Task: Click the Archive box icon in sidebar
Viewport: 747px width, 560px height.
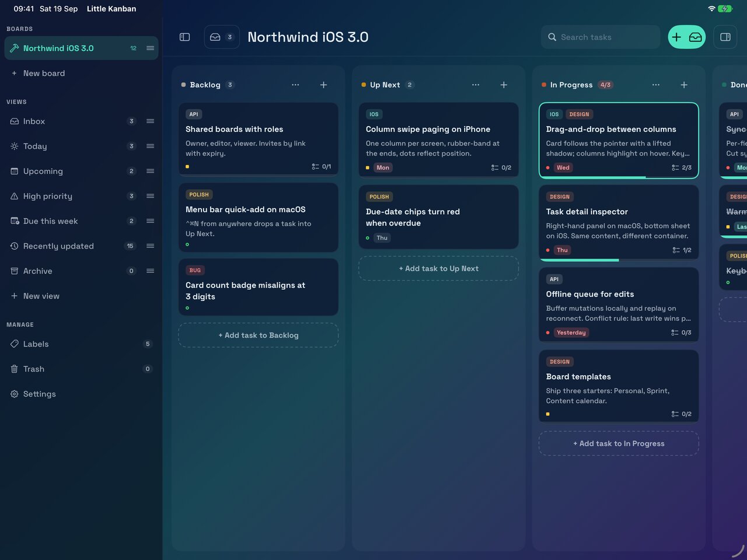Action: click(15, 271)
